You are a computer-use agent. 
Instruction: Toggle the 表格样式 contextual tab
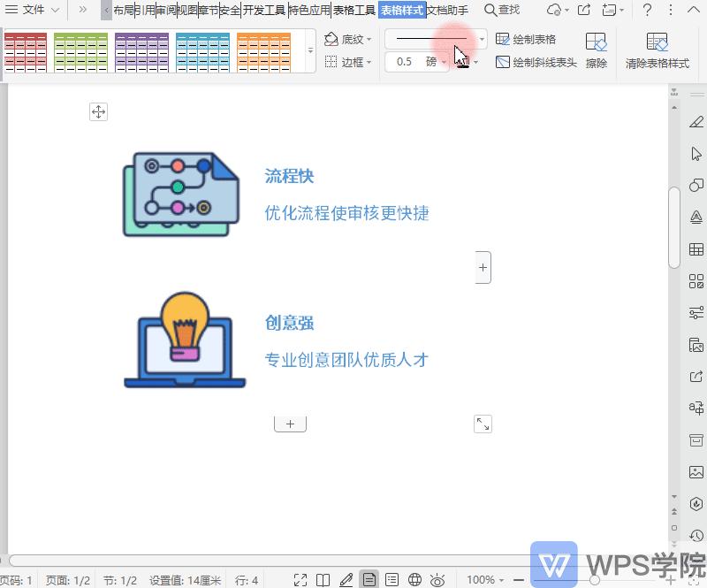tap(401, 10)
